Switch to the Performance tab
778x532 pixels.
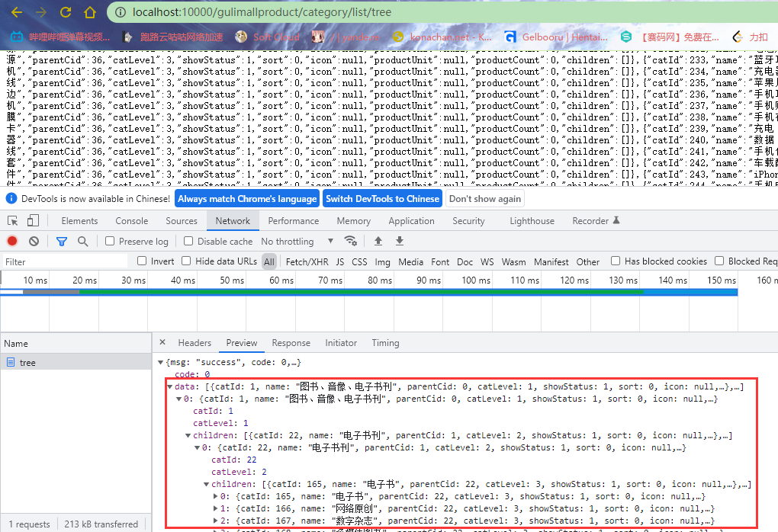(x=293, y=220)
